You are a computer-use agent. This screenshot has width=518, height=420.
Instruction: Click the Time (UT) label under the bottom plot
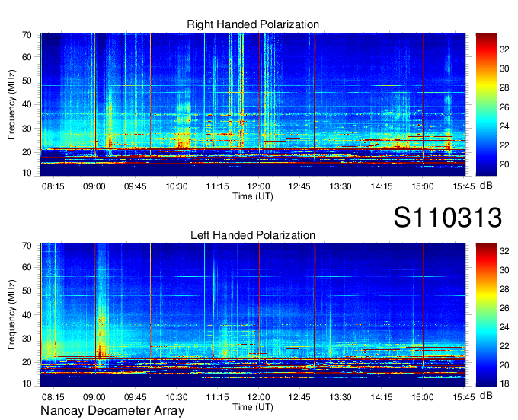click(x=253, y=407)
